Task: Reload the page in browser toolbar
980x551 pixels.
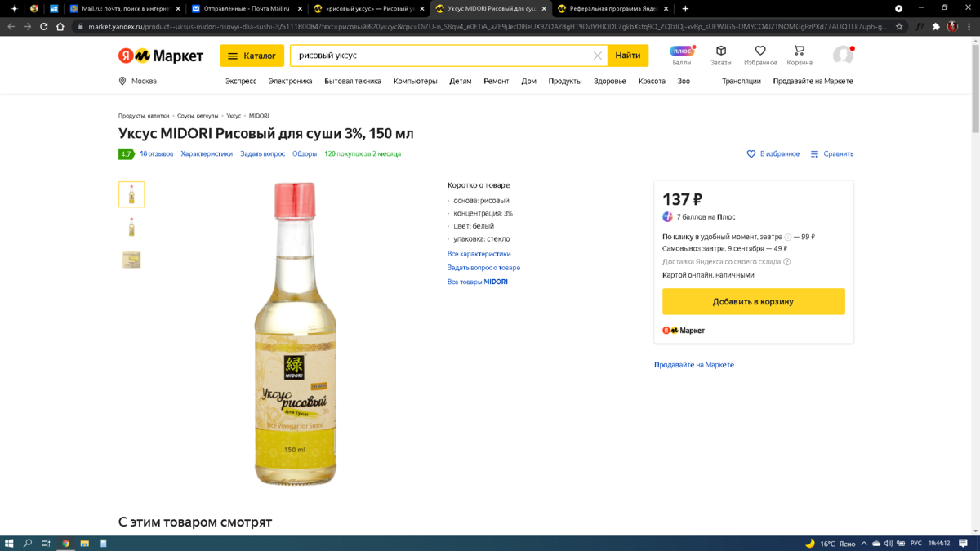Action: pos(43,26)
